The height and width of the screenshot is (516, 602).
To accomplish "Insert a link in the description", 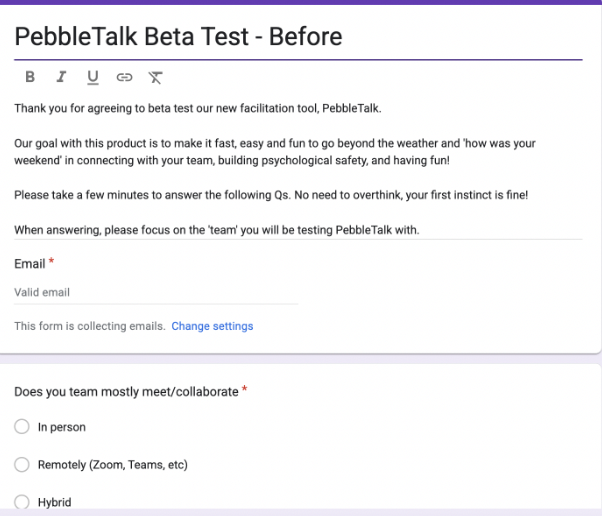I will point(124,78).
